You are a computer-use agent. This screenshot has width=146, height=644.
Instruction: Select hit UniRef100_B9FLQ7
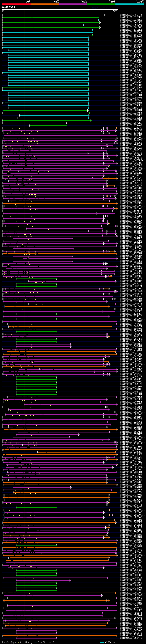click(131, 42)
